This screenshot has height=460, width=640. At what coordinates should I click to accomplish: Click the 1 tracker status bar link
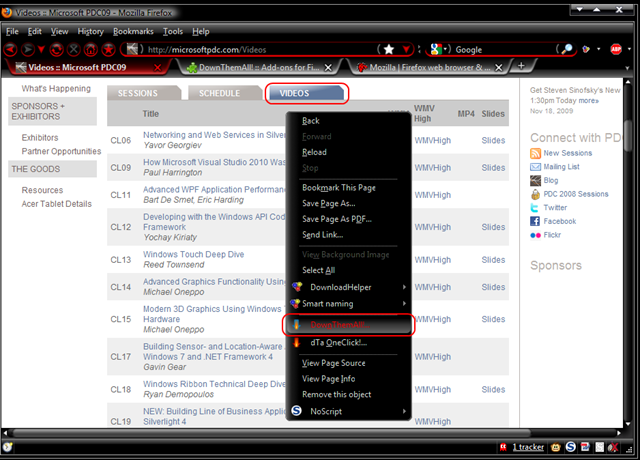pyautogui.click(x=528, y=447)
